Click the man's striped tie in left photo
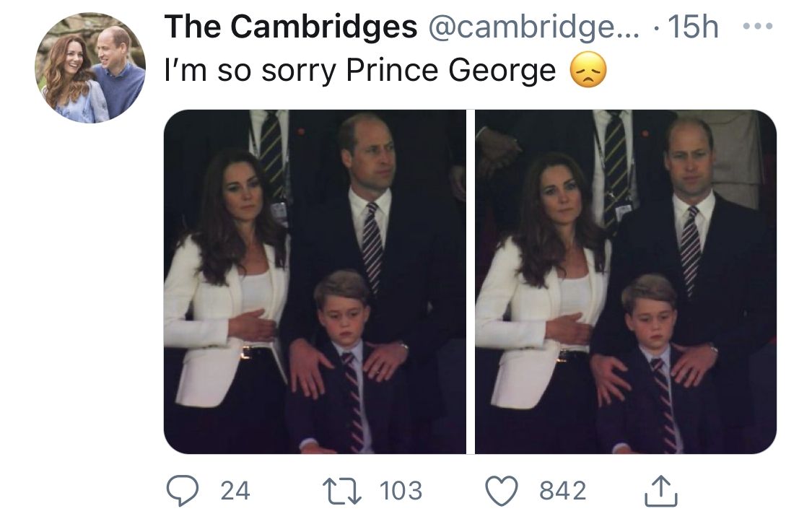Screen dimensions: 812x519 [x=372, y=245]
